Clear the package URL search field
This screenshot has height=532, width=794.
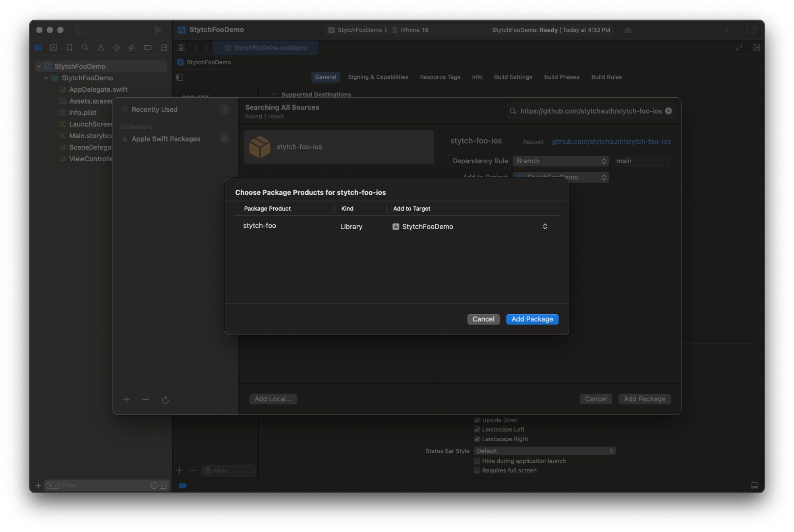click(x=668, y=111)
